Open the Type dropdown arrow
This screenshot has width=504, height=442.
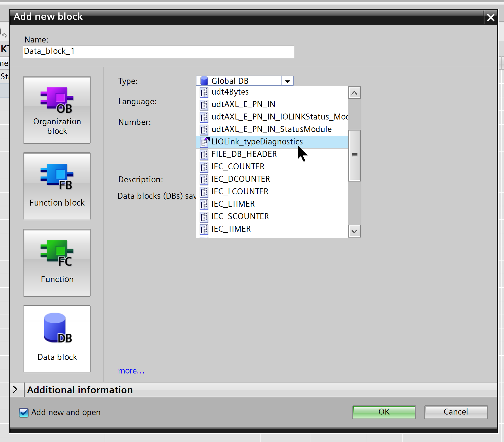pos(287,81)
